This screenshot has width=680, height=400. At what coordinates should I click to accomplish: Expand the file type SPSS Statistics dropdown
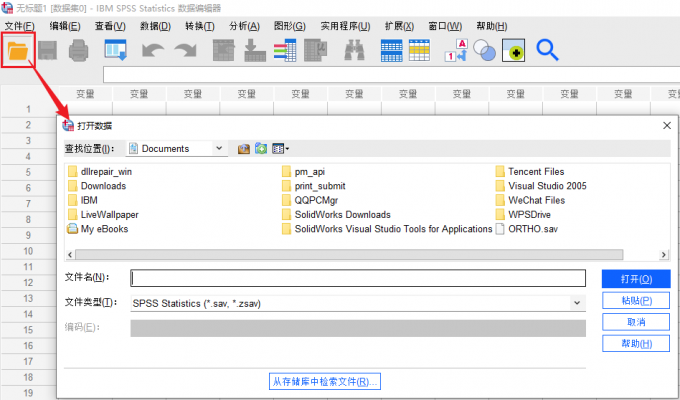click(577, 303)
